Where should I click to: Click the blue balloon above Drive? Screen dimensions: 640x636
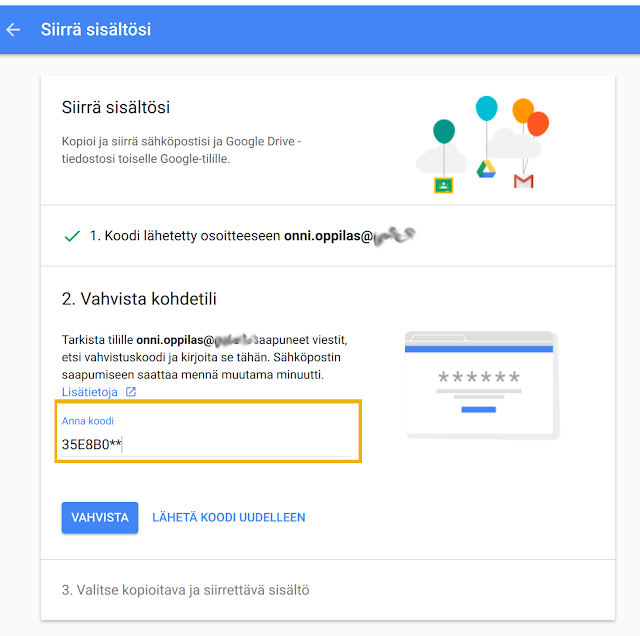(x=487, y=107)
